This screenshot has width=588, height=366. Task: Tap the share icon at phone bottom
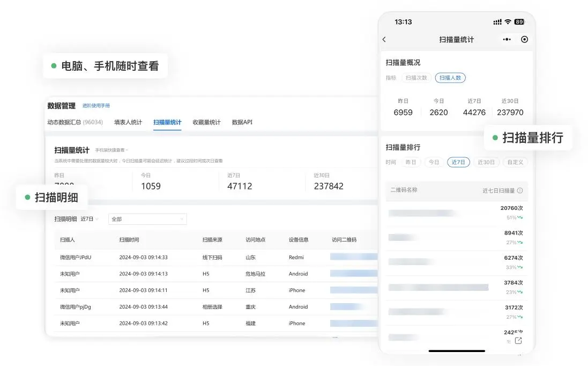click(x=518, y=340)
